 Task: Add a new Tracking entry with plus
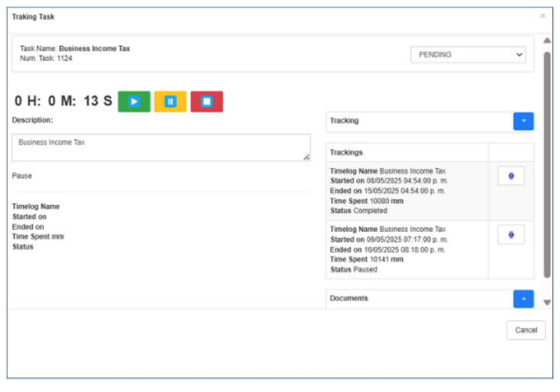523,121
